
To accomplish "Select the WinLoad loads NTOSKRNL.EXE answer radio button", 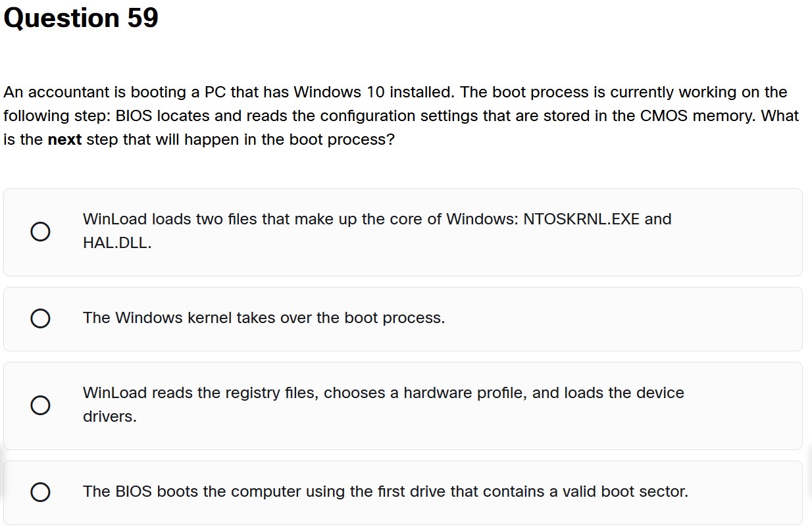I will point(40,232).
